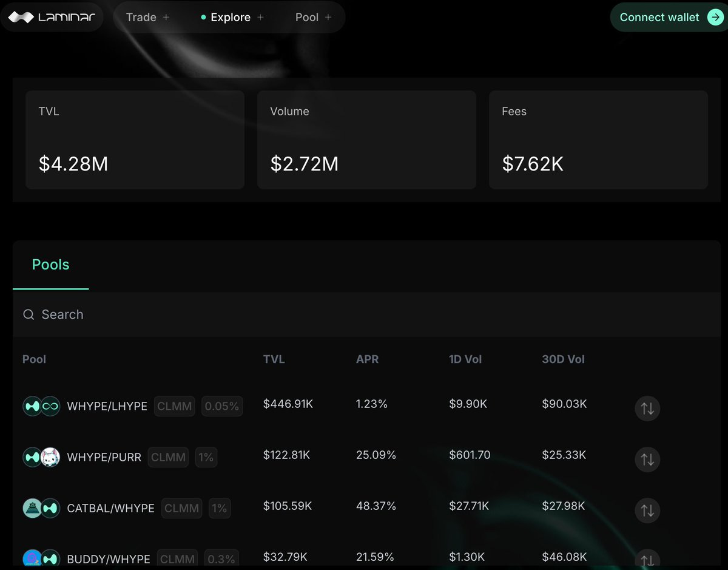Click the 0.05% fee badge
This screenshot has height=570, width=728.
click(x=222, y=406)
